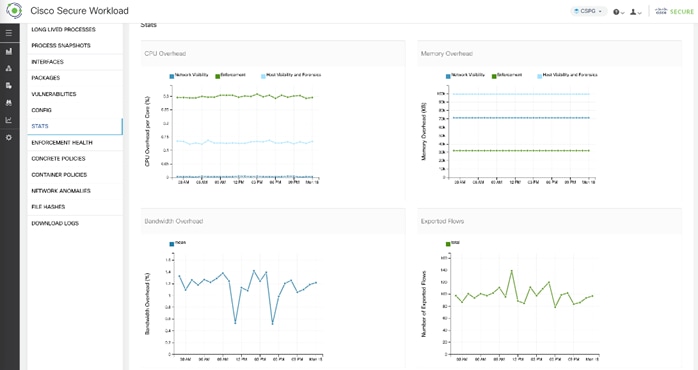Click the Exported Flows panel title
This screenshot has width=698, height=370.
(442, 221)
